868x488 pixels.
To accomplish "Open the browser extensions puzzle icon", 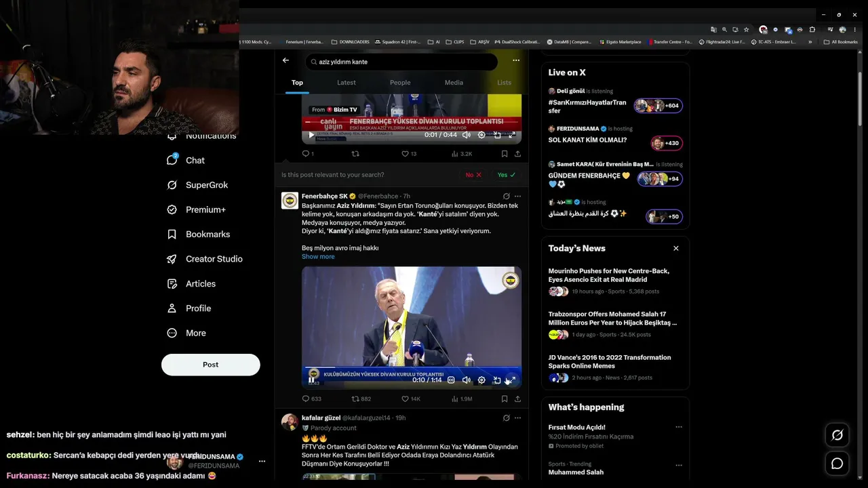I will tap(812, 30).
